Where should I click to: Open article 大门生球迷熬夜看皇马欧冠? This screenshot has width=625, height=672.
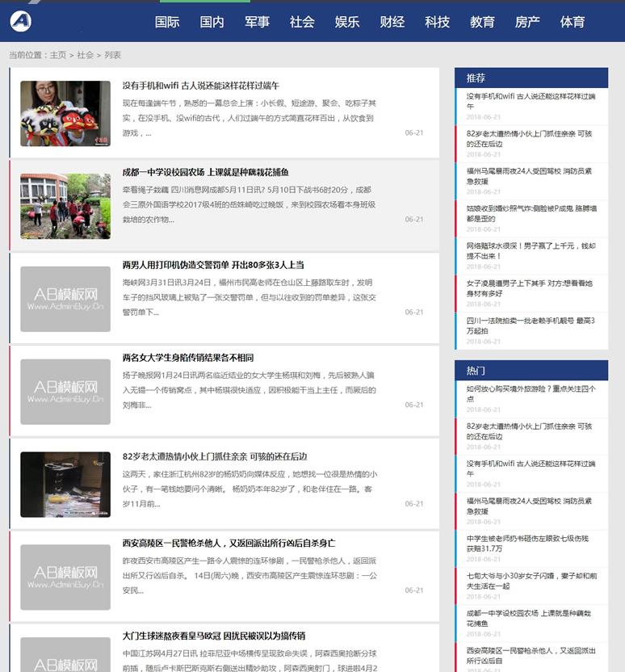coord(214,636)
